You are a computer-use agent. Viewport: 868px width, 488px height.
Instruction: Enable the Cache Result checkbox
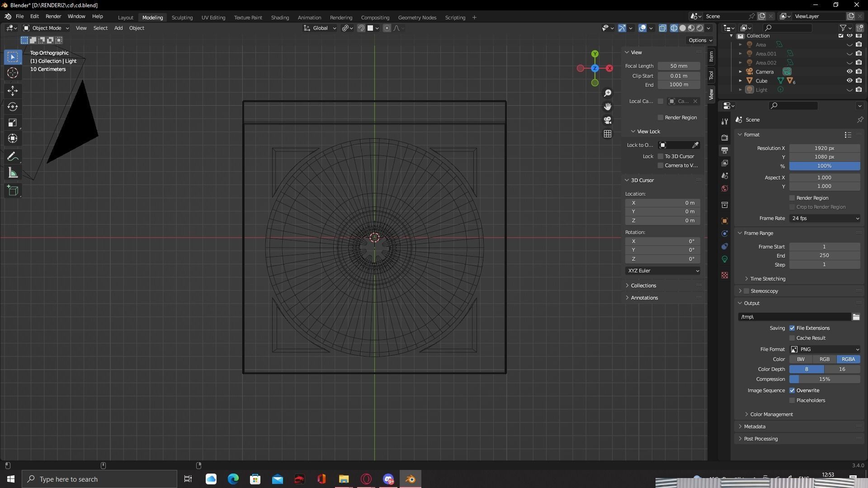[792, 338]
